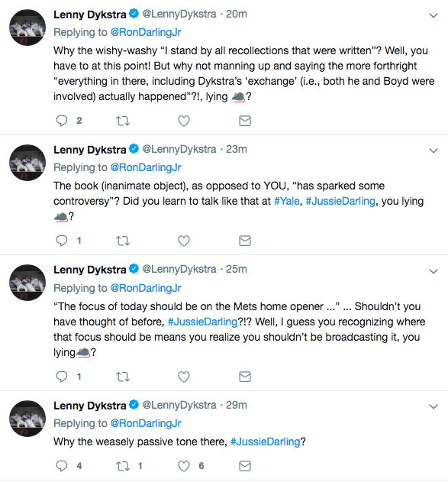This screenshot has height=482, width=448.
Task: Share the 29m tweet via message icon
Action: 245,466
